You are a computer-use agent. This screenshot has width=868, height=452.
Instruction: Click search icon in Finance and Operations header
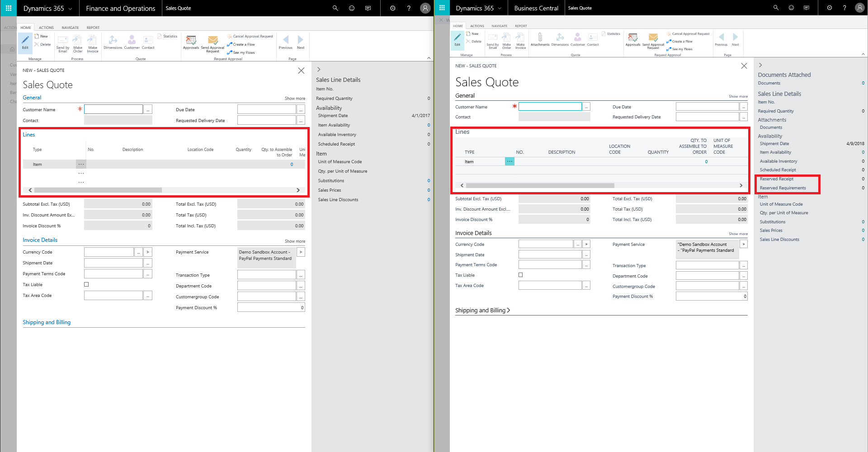pyautogui.click(x=335, y=8)
